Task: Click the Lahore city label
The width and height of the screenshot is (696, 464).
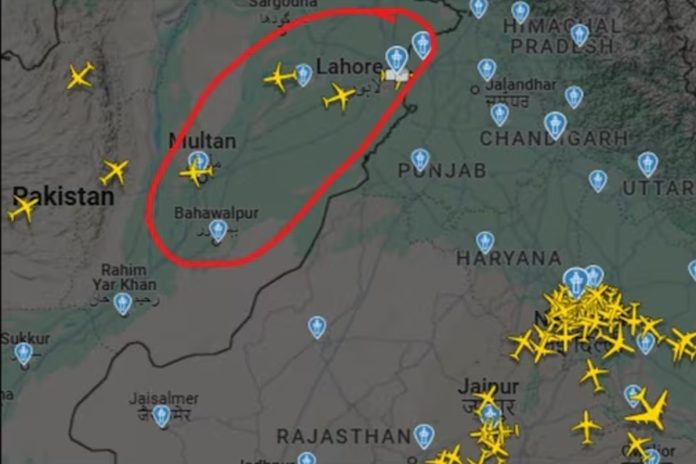Action: tap(348, 67)
